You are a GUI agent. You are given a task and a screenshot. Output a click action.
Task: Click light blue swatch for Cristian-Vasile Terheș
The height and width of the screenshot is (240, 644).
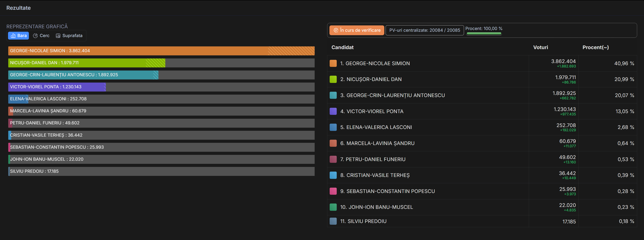point(333,175)
